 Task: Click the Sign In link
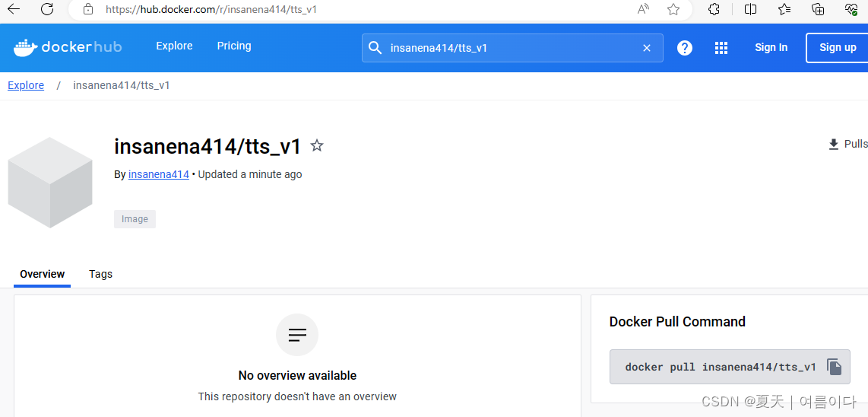(x=771, y=48)
